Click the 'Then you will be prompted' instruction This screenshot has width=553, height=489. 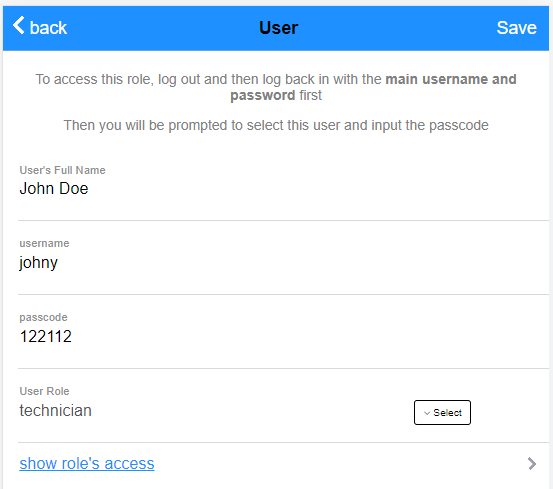(276, 125)
